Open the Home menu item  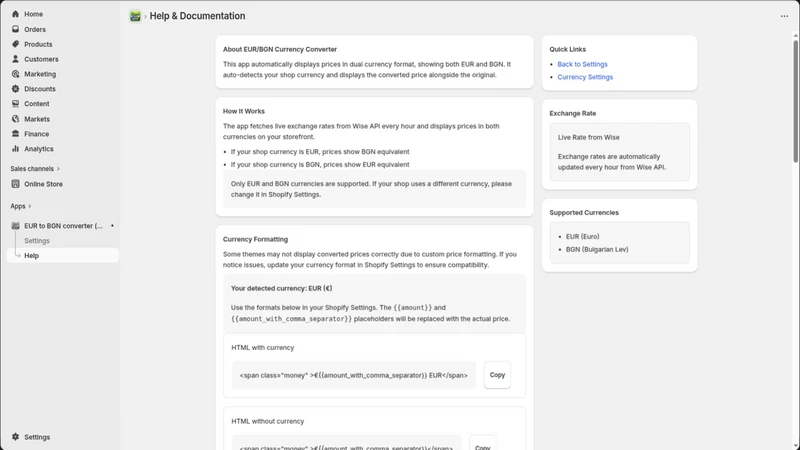click(34, 14)
